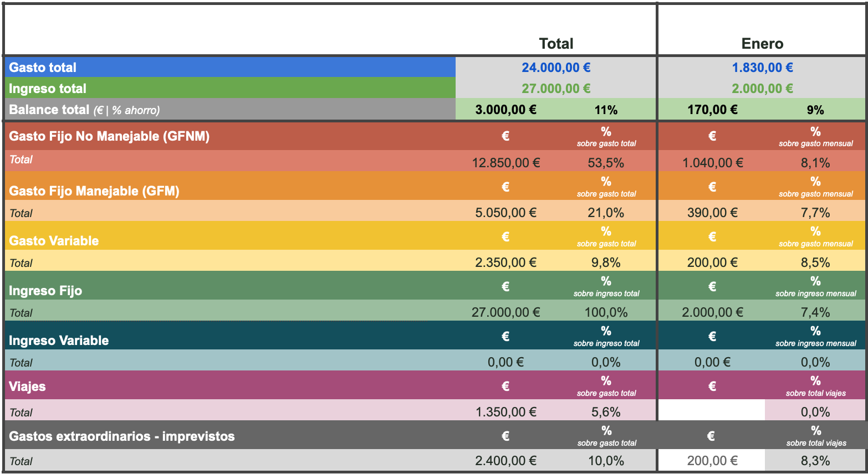The image size is (868, 474).
Task: Click the Ingreso total row label
Action: tap(48, 89)
